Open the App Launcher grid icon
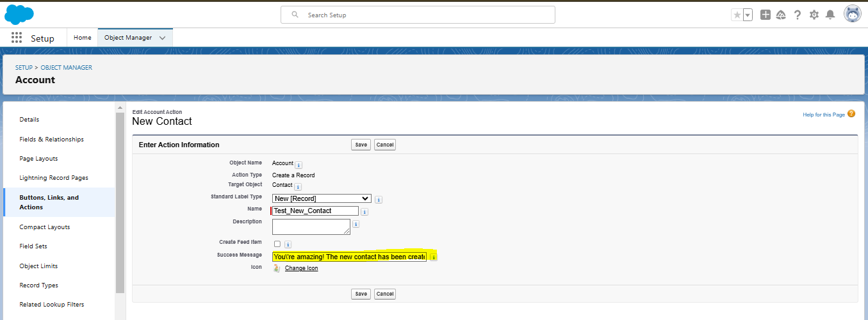The image size is (868, 320). (17, 38)
